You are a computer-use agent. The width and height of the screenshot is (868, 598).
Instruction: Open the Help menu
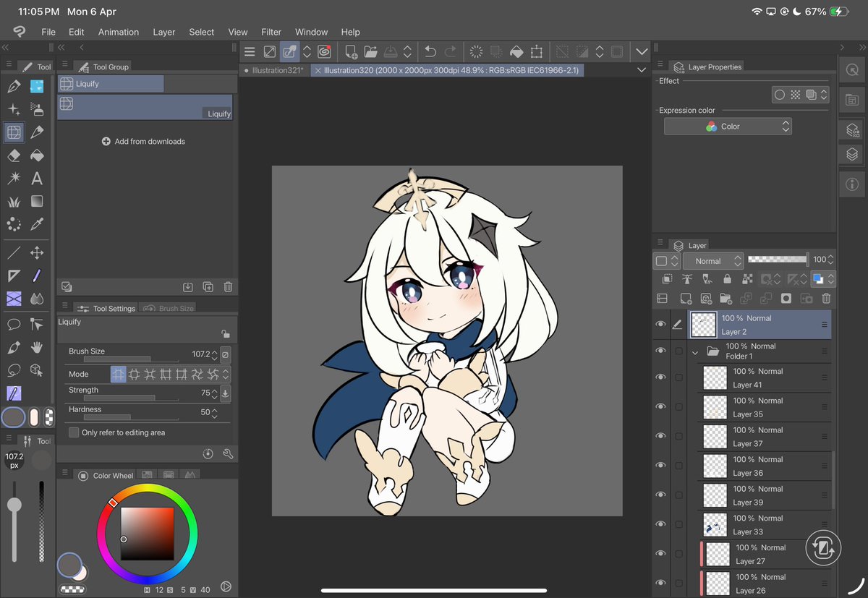click(350, 32)
